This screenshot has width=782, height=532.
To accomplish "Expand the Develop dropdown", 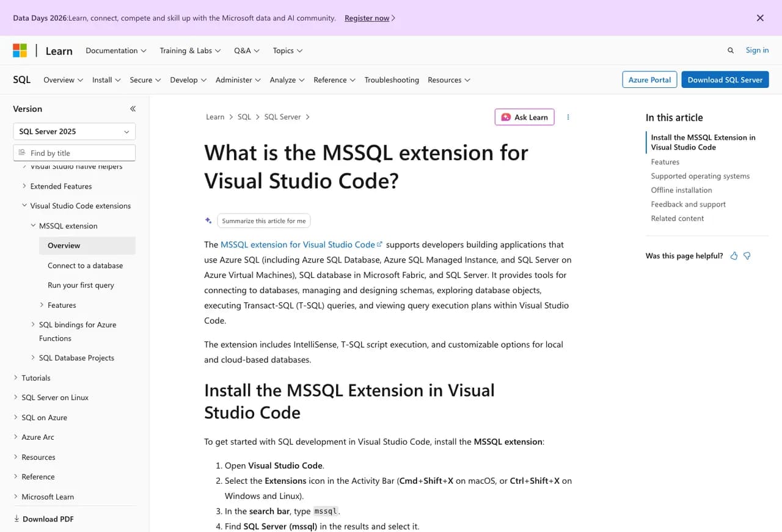I will click(x=188, y=80).
